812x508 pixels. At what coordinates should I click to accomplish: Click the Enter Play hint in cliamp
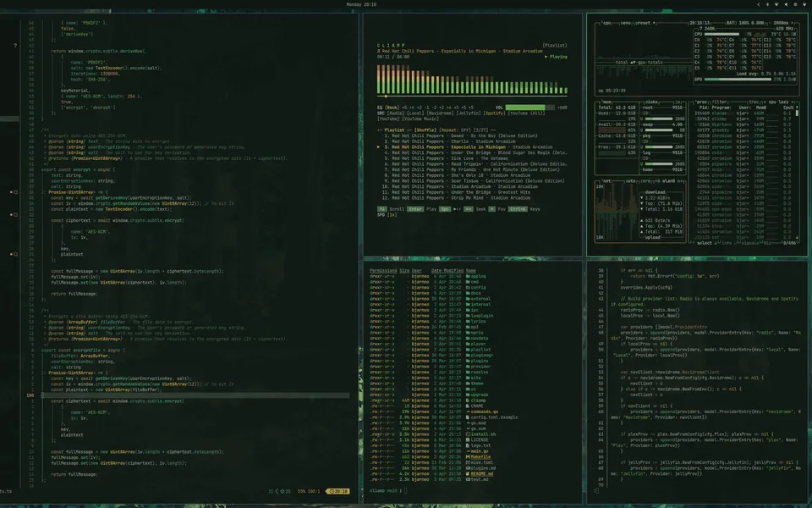[421, 209]
